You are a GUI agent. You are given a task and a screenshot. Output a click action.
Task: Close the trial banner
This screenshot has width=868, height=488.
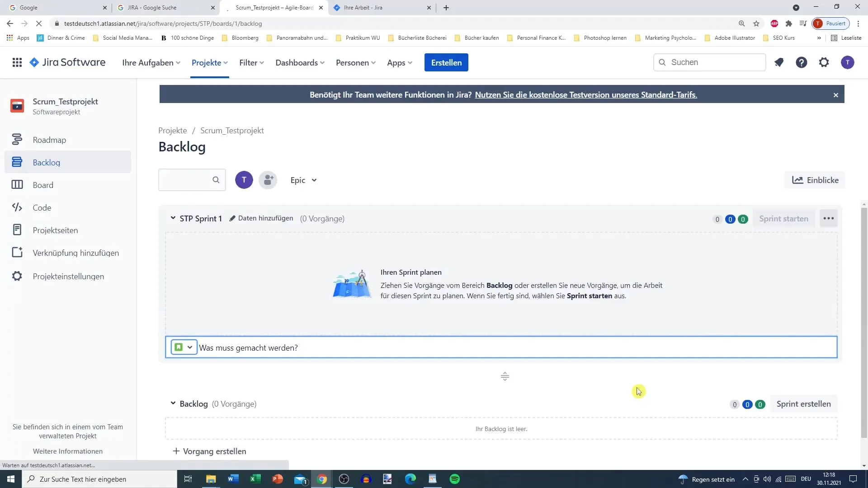(835, 95)
